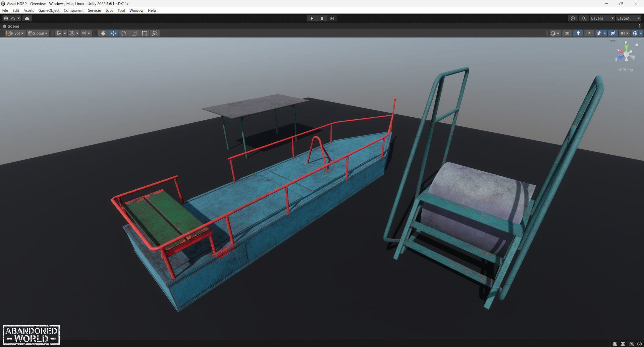The width and height of the screenshot is (644, 347).
Task: Open Scene panel three-dot options menu
Action: 639,26
